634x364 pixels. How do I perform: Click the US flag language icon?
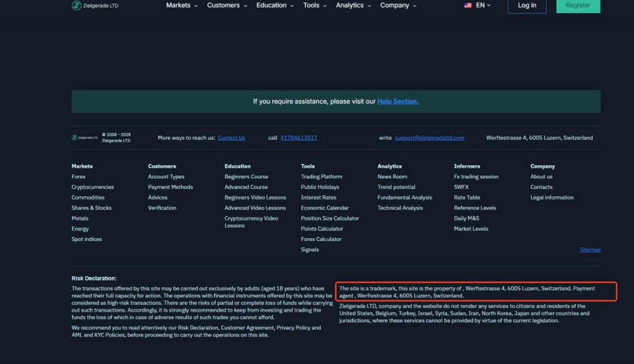click(468, 5)
